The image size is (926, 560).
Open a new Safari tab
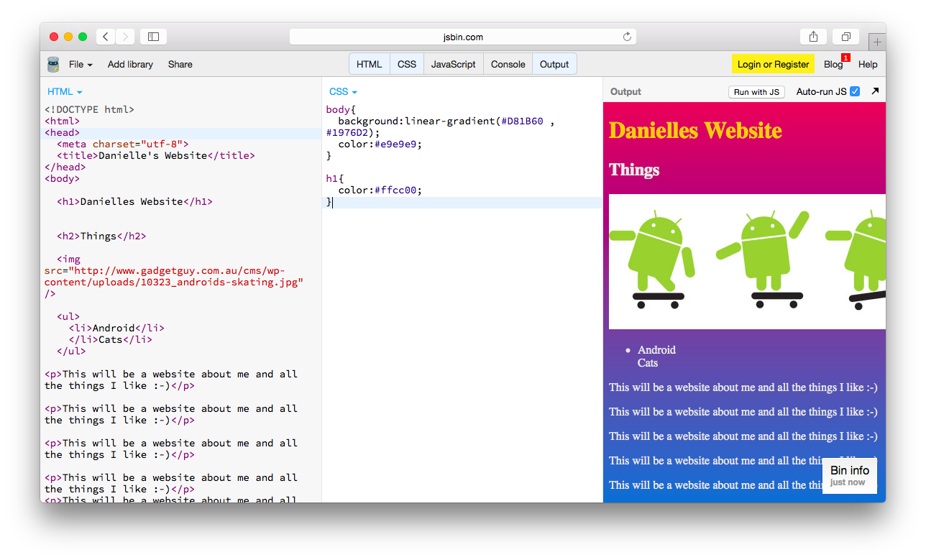coord(877,42)
